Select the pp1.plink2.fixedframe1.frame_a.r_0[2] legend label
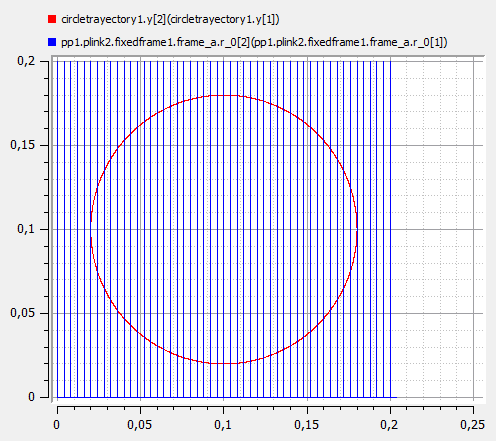The height and width of the screenshot is (441, 496). (254, 42)
